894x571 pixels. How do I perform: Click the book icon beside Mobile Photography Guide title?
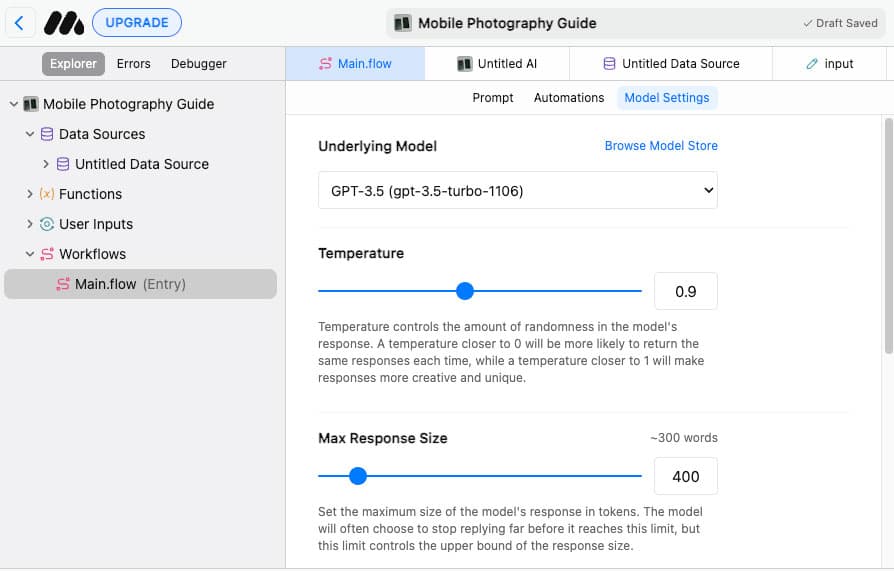click(x=402, y=23)
